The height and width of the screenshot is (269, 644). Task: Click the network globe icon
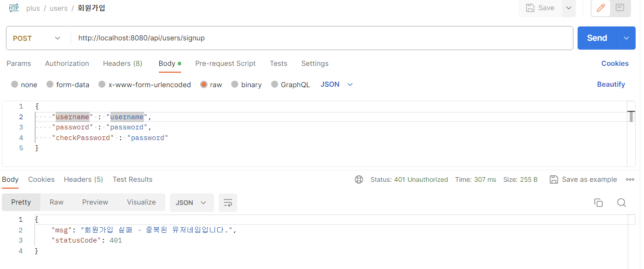[x=359, y=179]
